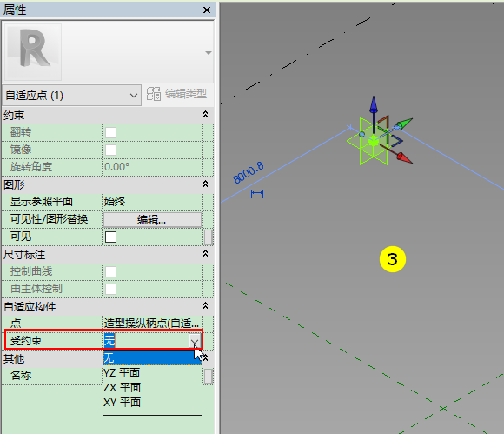Click the 受约束 dropdown arrow
This screenshot has height=434, width=504.
coord(195,341)
